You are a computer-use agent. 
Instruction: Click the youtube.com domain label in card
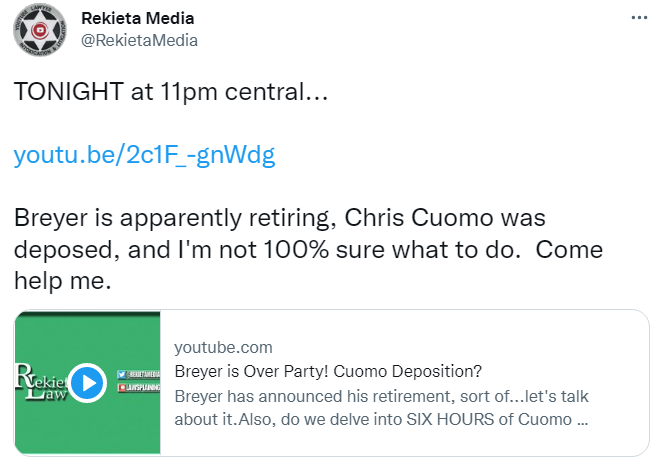[224, 348]
